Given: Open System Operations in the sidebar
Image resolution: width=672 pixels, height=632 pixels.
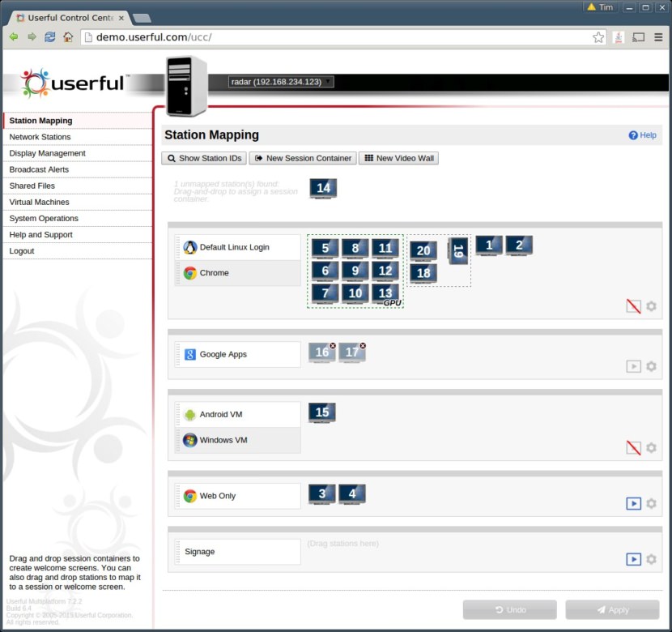Looking at the screenshot, I should click(x=78, y=218).
